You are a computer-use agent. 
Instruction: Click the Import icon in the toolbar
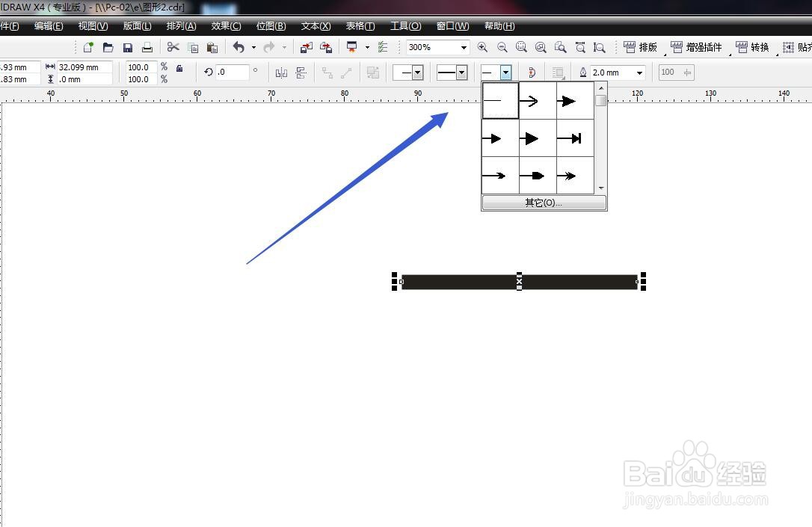coord(306,46)
